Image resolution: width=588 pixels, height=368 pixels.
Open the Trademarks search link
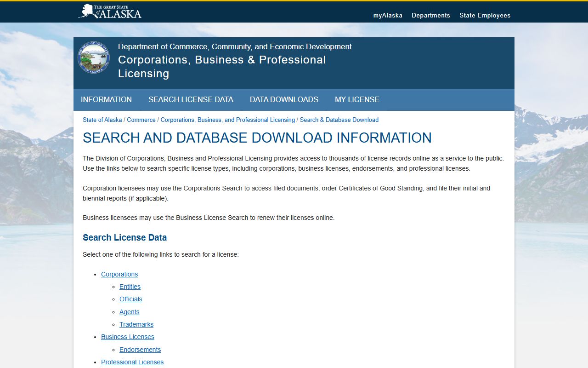click(136, 324)
